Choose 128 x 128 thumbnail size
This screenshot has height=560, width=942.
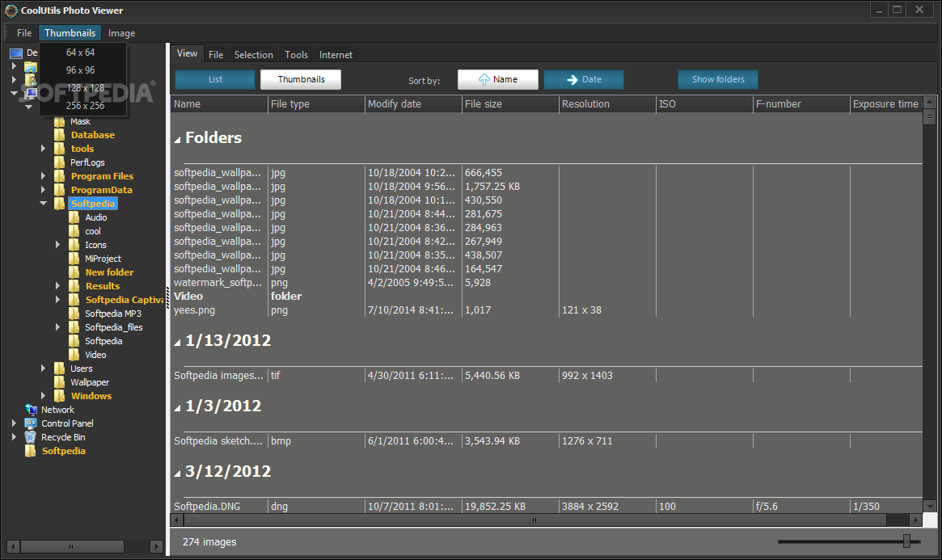coord(86,87)
